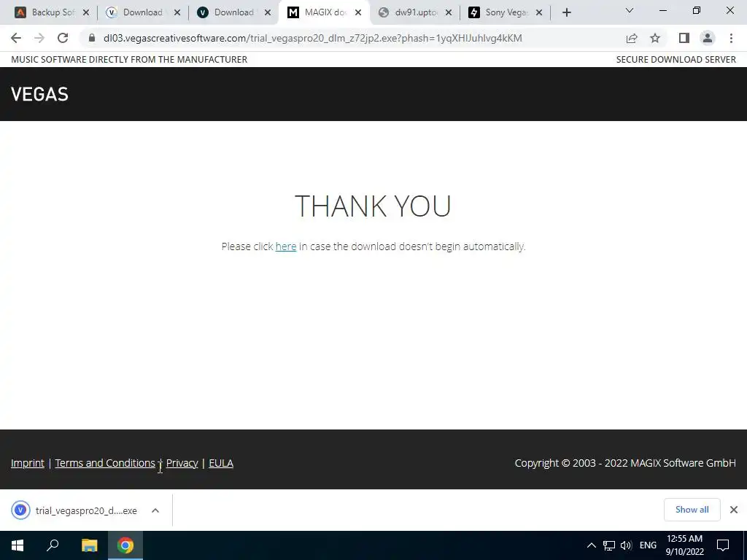This screenshot has width=747, height=560.
Task: Open the Imprint link
Action: (28, 463)
